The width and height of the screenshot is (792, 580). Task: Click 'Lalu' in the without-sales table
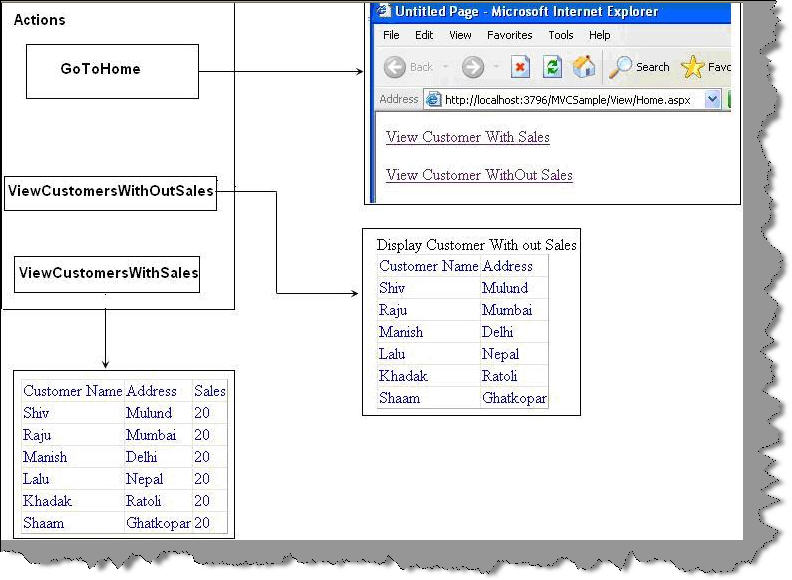click(392, 354)
